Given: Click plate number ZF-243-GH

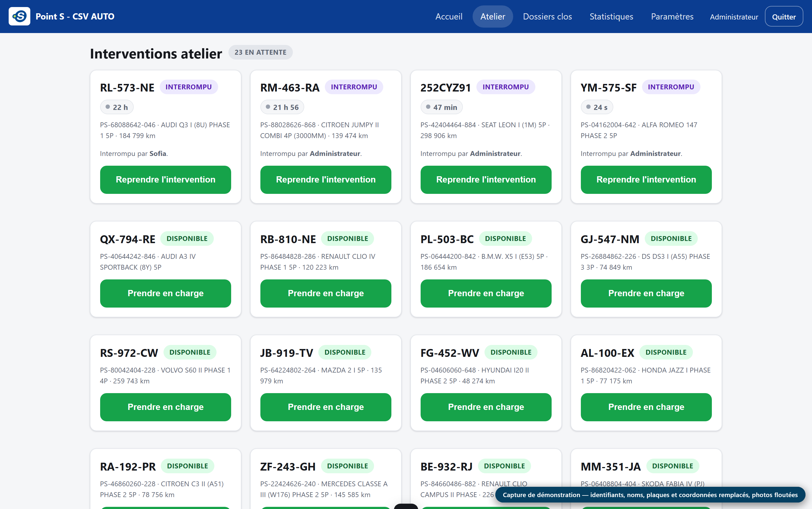Looking at the screenshot, I should click(288, 466).
